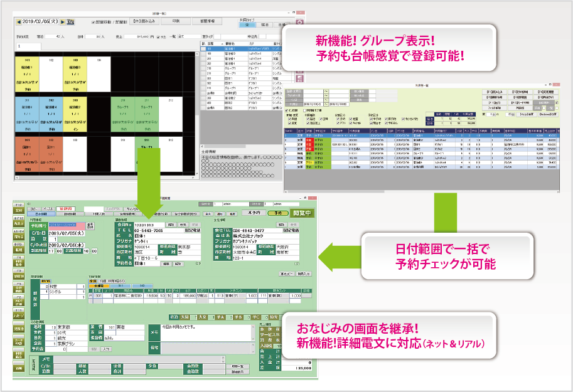This screenshot has width=573, height=392.
Task: Select empty room 212 cell in room grid
Action: click(x=171, y=114)
